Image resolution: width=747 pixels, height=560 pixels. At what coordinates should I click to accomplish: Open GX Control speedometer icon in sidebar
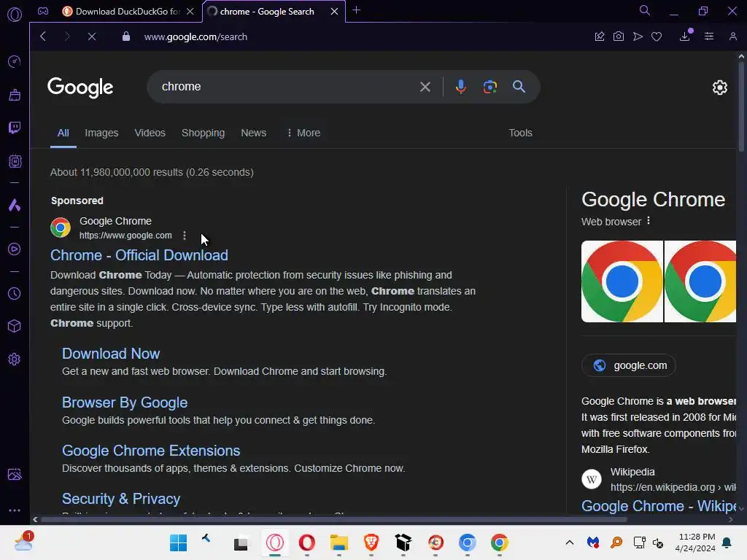[15, 61]
